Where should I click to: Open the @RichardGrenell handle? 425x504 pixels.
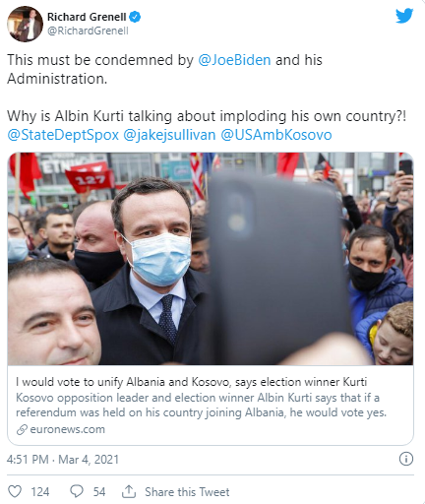88,31
